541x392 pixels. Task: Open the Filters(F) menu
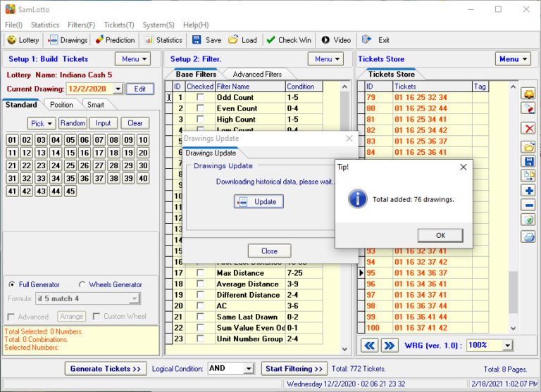[82, 25]
